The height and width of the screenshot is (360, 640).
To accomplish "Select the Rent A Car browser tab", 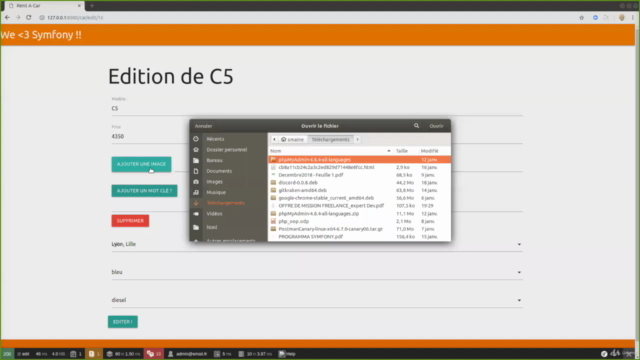I will [x=43, y=6].
